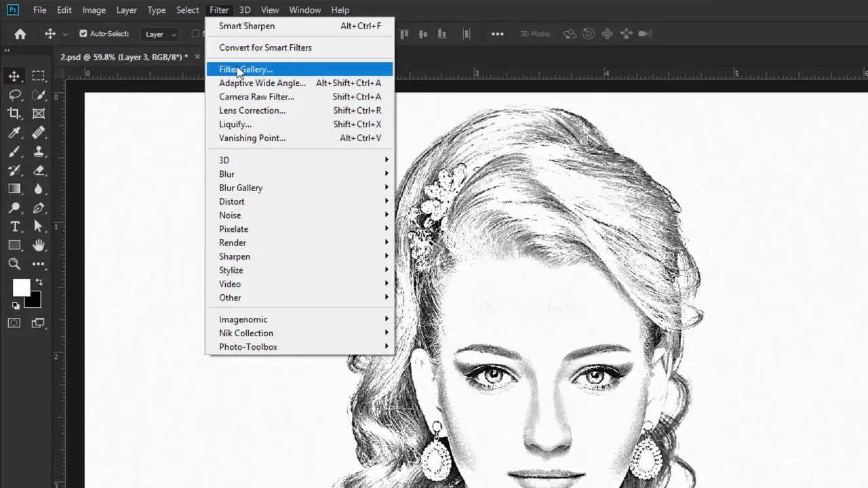Open the Nik Collection submenu
868x488 pixels.
point(298,333)
